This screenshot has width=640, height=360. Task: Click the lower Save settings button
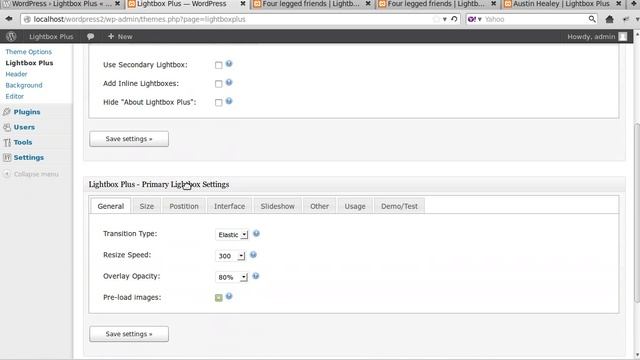click(129, 334)
